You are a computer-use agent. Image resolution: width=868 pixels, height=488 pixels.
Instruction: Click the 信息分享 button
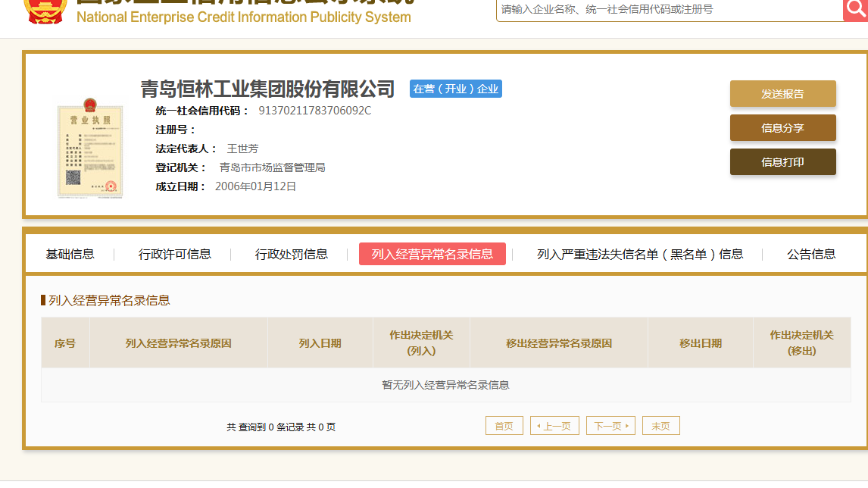[782, 128]
